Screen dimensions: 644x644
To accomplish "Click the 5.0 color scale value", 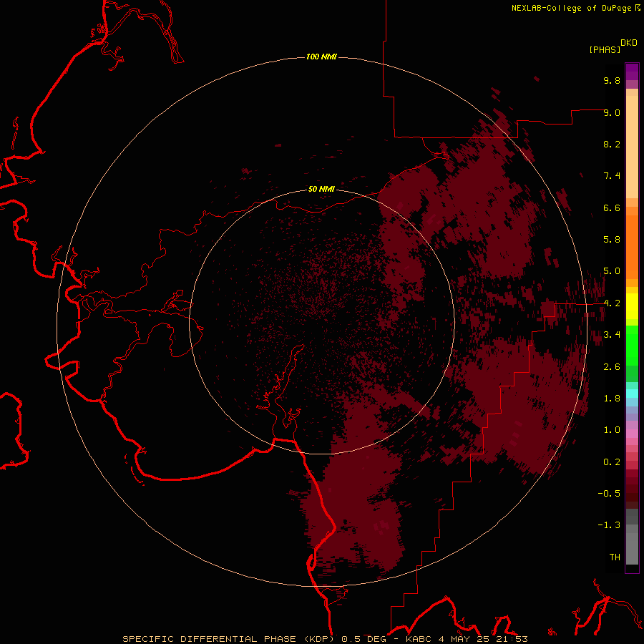I will click(x=612, y=271).
